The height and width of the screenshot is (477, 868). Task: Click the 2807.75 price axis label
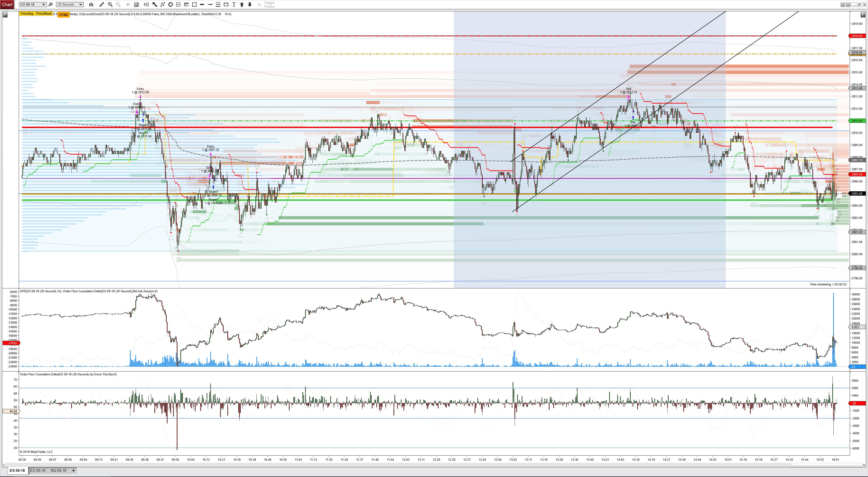pyautogui.click(x=857, y=160)
